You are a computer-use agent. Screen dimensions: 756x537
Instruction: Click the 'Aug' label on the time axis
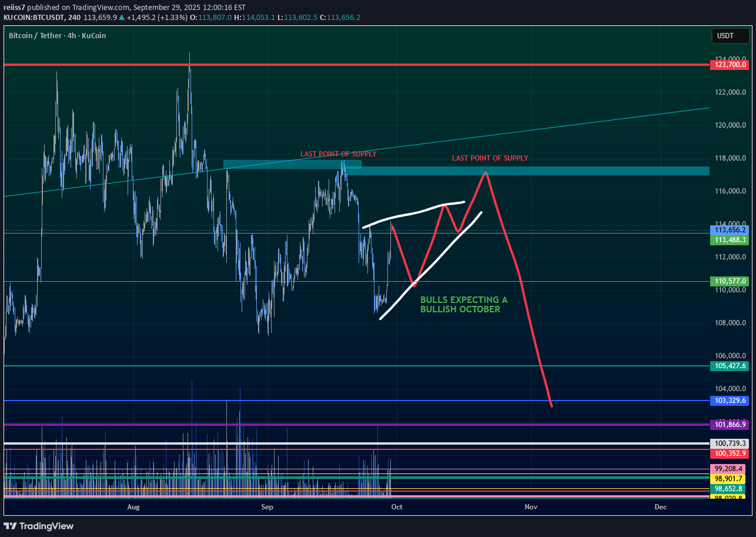coord(133,506)
